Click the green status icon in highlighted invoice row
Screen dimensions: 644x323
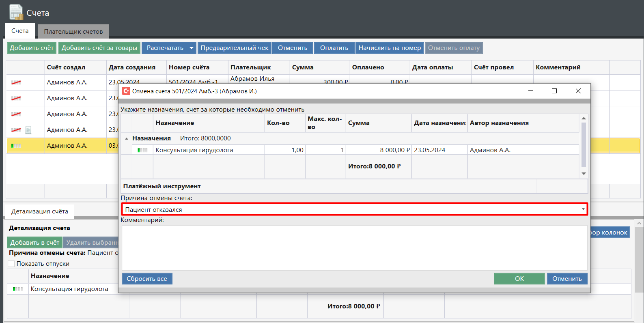16,146
